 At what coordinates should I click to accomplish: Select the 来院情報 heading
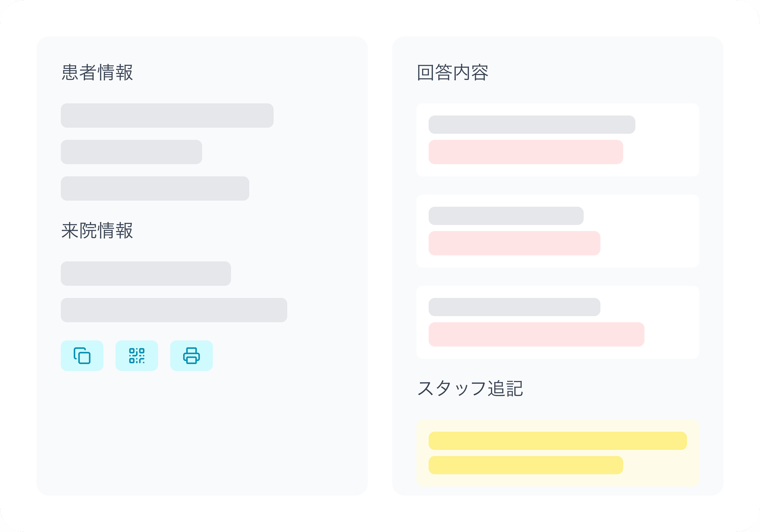tap(97, 231)
